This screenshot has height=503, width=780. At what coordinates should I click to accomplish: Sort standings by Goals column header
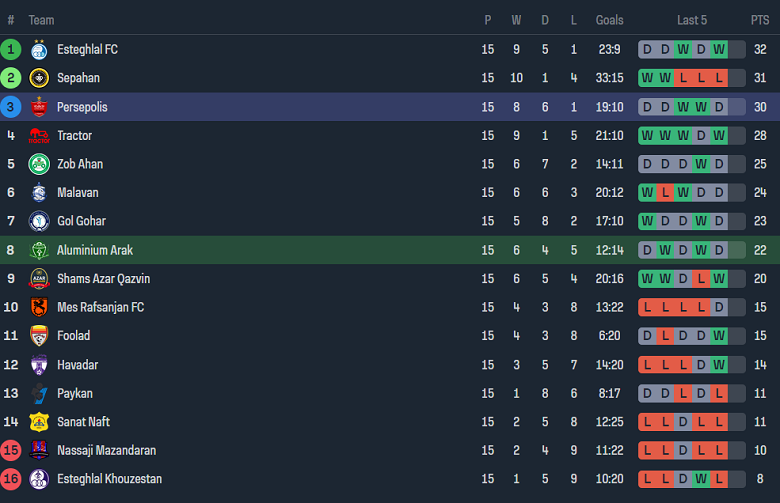click(609, 20)
